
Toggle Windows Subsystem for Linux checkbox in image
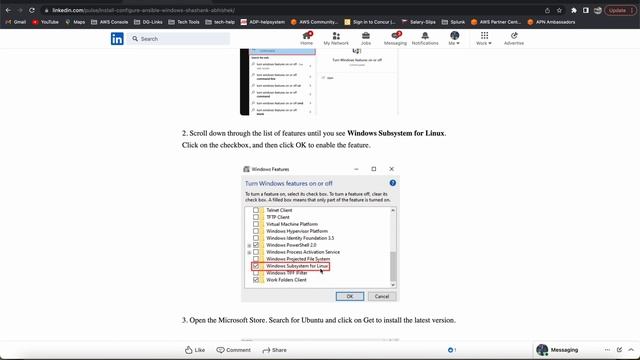click(256, 266)
